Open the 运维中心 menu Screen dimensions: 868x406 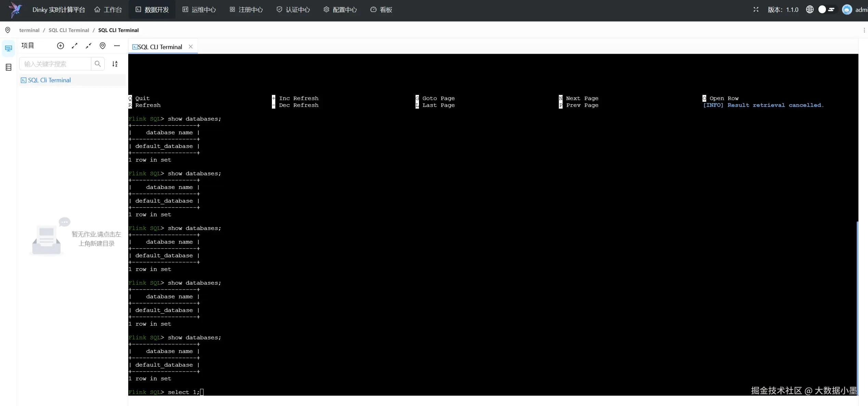point(199,10)
